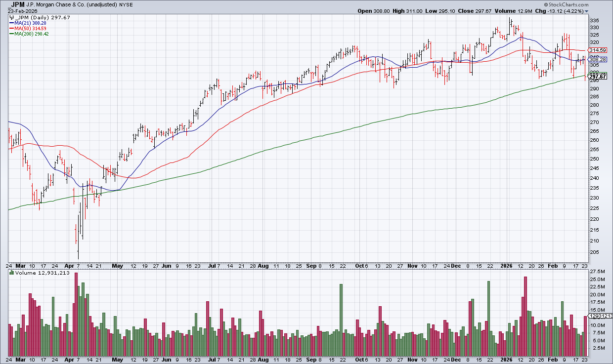The image size is (613, 364).
Task: Click the red MA(50) legend line marker
Action: pos(11,28)
